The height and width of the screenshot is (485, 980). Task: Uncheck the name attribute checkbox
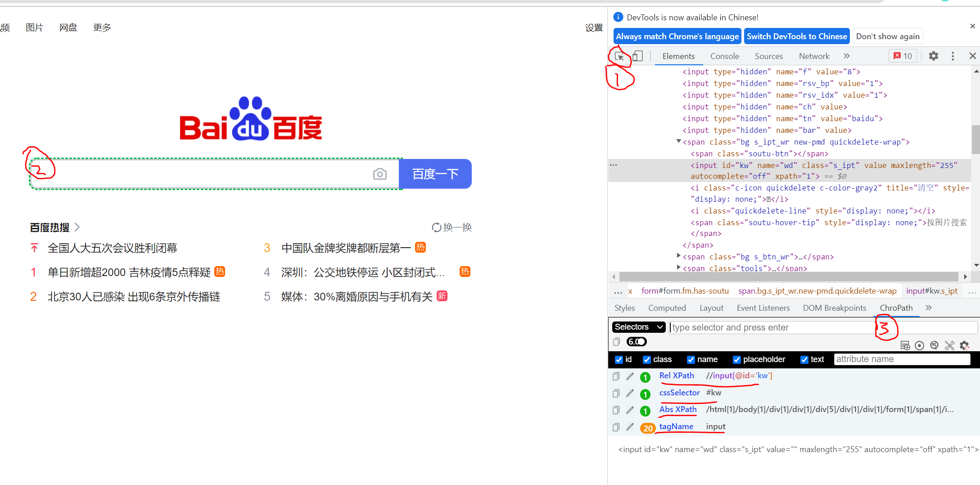click(x=691, y=359)
